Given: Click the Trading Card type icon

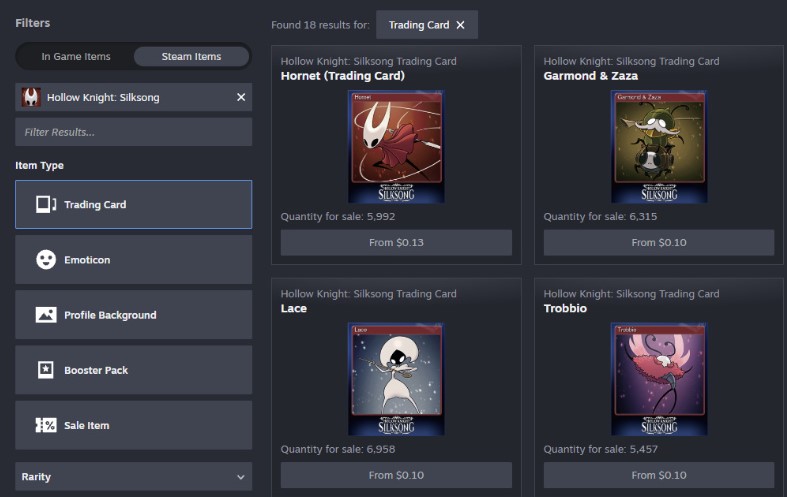Looking at the screenshot, I should click(x=46, y=204).
